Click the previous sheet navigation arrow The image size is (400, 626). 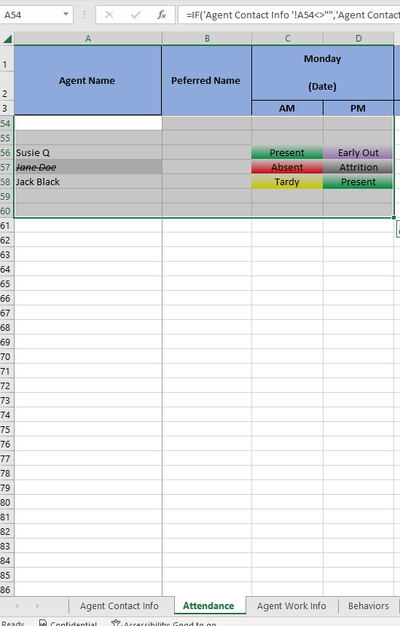click(x=17, y=606)
